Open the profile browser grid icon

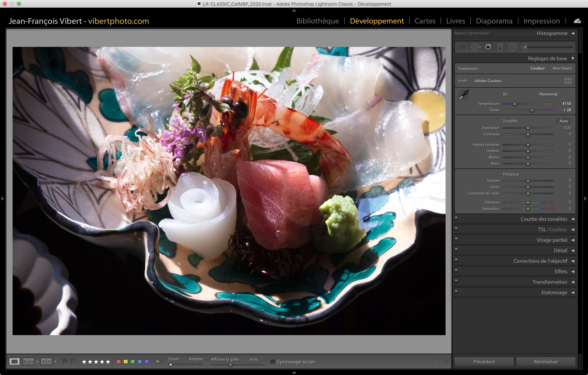click(568, 81)
